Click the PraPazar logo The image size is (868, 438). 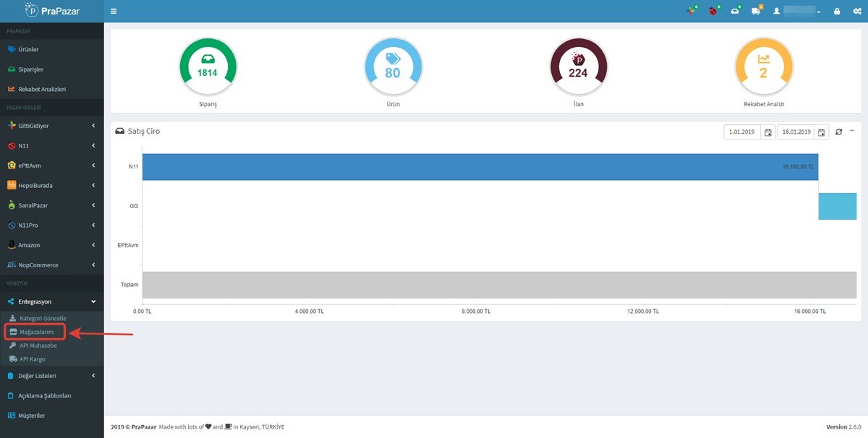52,11
